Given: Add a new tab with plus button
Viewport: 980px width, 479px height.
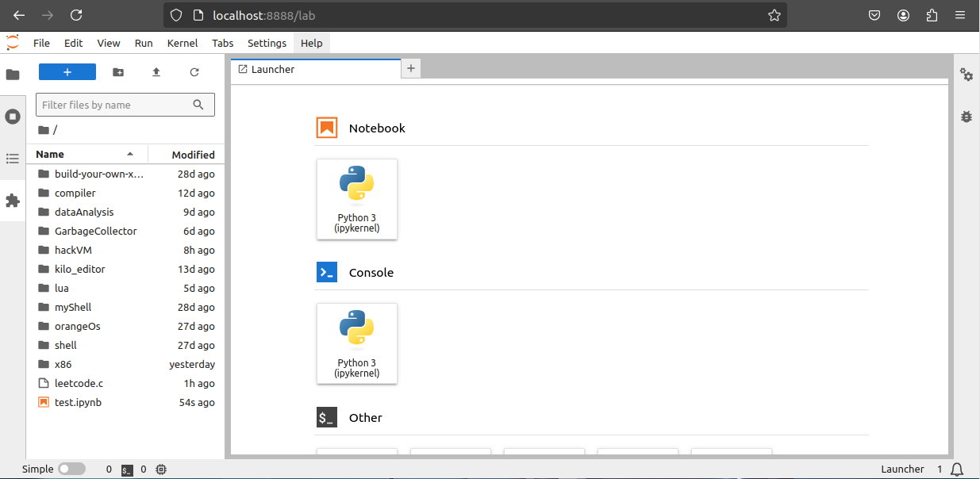Looking at the screenshot, I should click(x=411, y=69).
